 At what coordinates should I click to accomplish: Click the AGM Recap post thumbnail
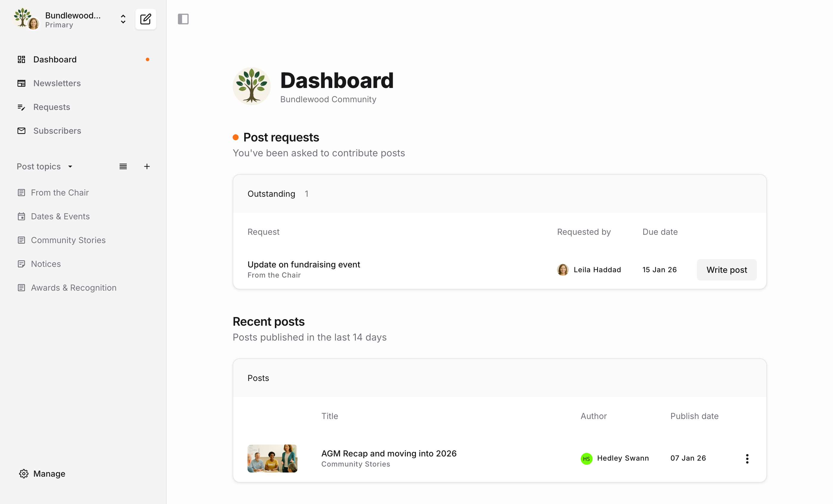272,459
